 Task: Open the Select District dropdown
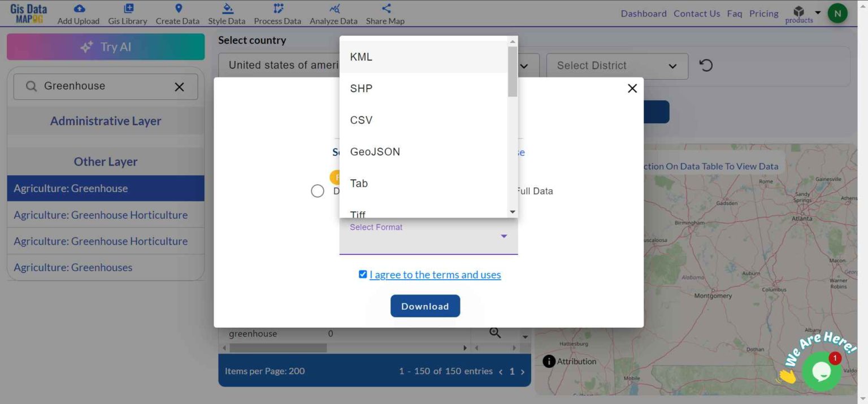click(616, 66)
